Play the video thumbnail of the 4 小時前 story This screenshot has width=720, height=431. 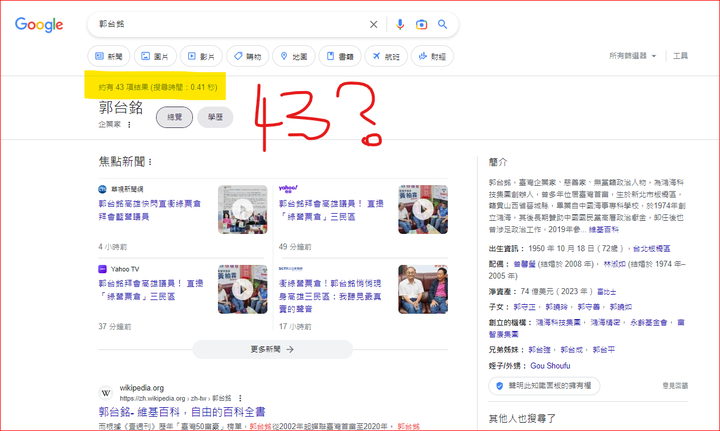[x=242, y=210]
